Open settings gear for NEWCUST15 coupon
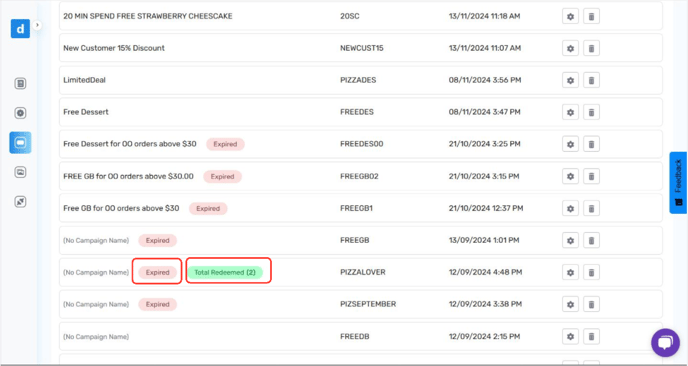 (570, 48)
